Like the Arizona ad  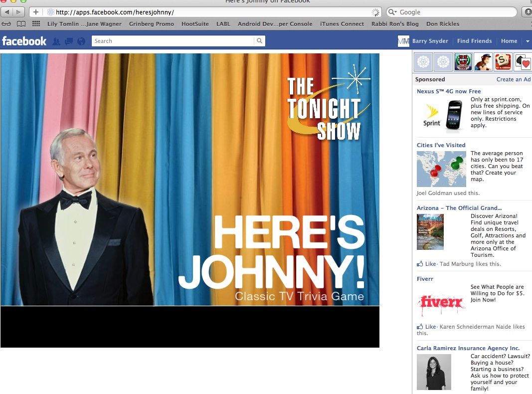pos(431,264)
